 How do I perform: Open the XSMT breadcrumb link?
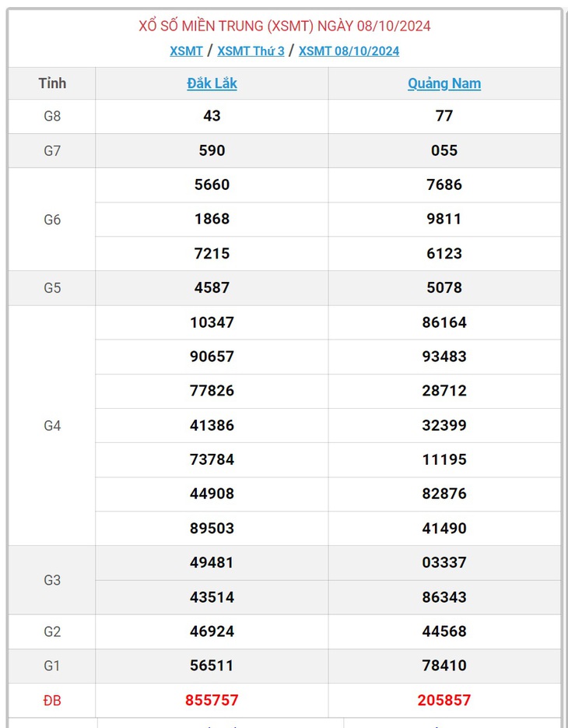point(186,51)
